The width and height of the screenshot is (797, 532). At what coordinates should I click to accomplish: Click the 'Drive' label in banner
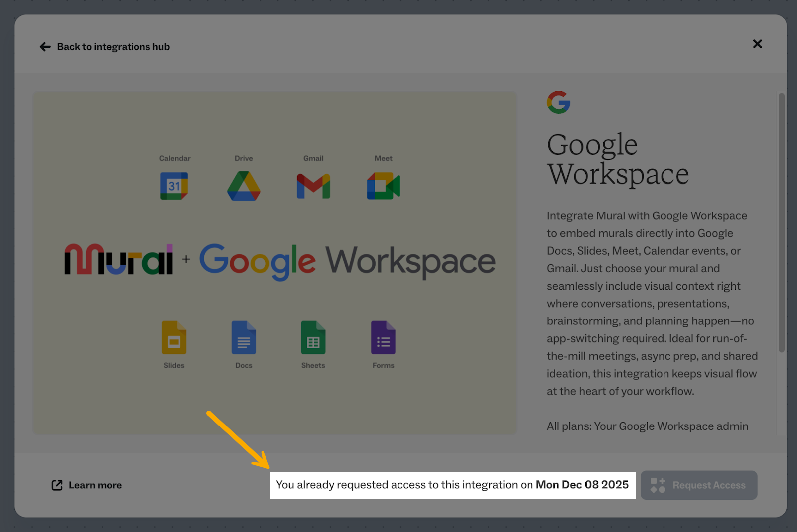[244, 158]
